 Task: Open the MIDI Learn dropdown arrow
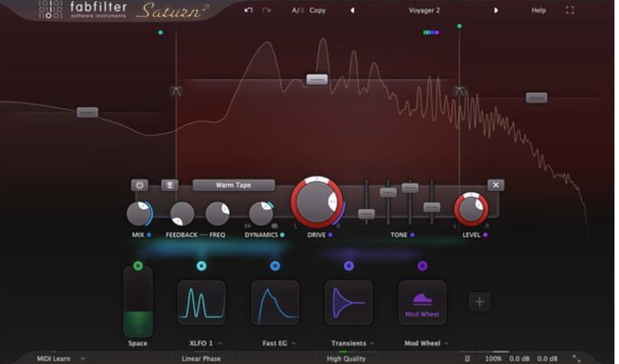pos(83,358)
